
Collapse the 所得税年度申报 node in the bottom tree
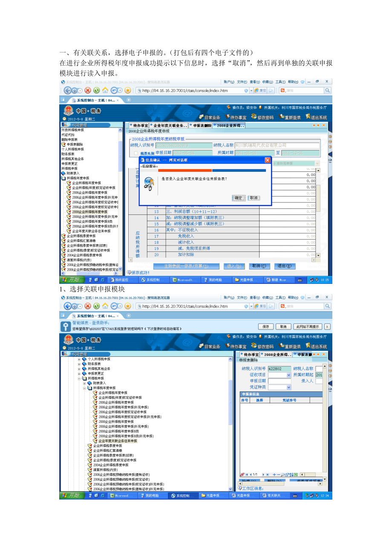pyautogui.click(x=84, y=388)
